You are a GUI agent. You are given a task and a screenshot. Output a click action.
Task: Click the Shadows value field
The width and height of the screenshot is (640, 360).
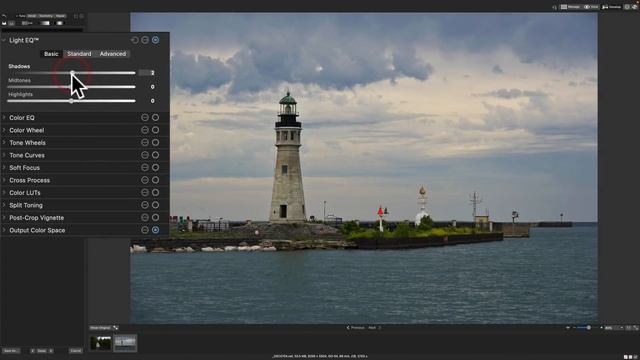point(147,73)
